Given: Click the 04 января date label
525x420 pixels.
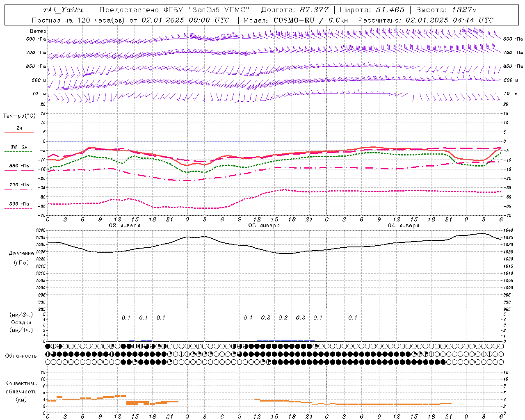Looking at the screenshot, I should point(403,225).
